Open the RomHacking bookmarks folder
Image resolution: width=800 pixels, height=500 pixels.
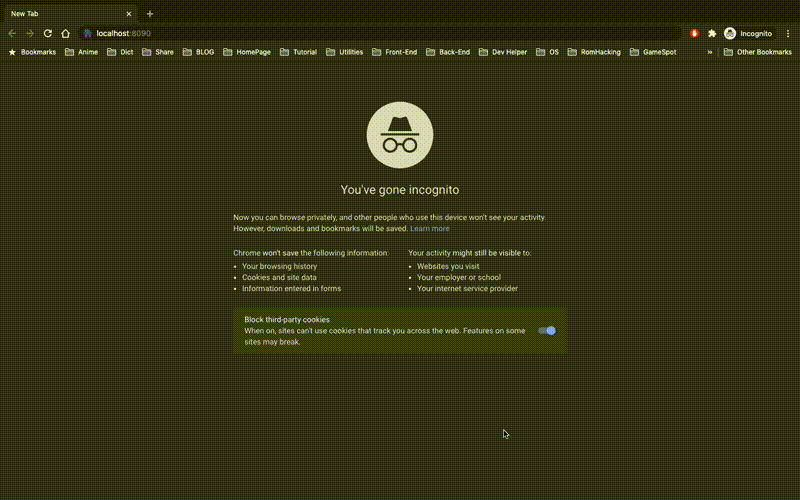pos(594,52)
